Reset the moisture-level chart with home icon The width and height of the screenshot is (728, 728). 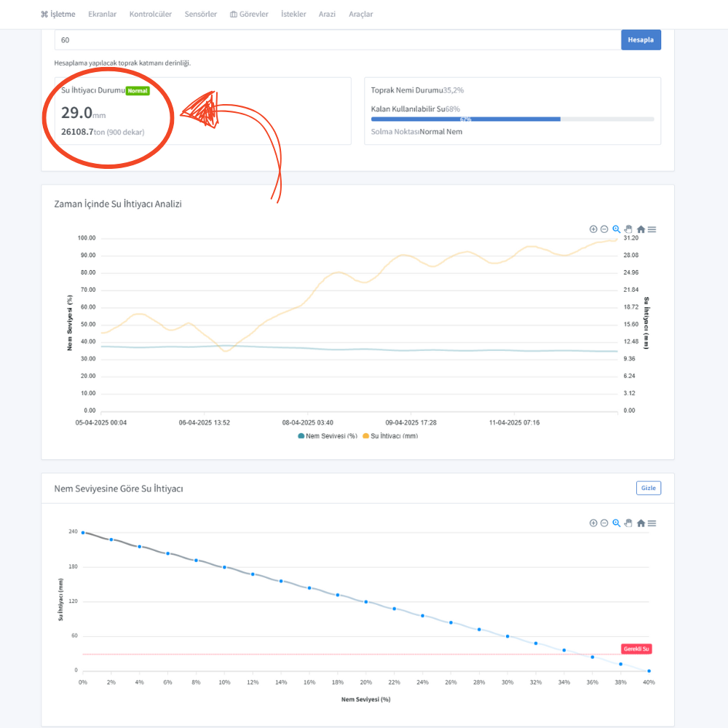click(641, 523)
